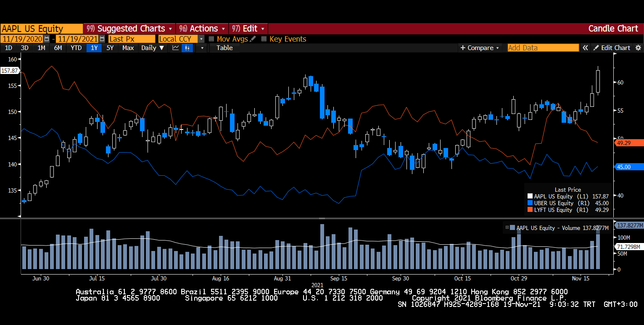Click the moving averages pencil edit icon
The width and height of the screenshot is (644, 325).
(253, 39)
